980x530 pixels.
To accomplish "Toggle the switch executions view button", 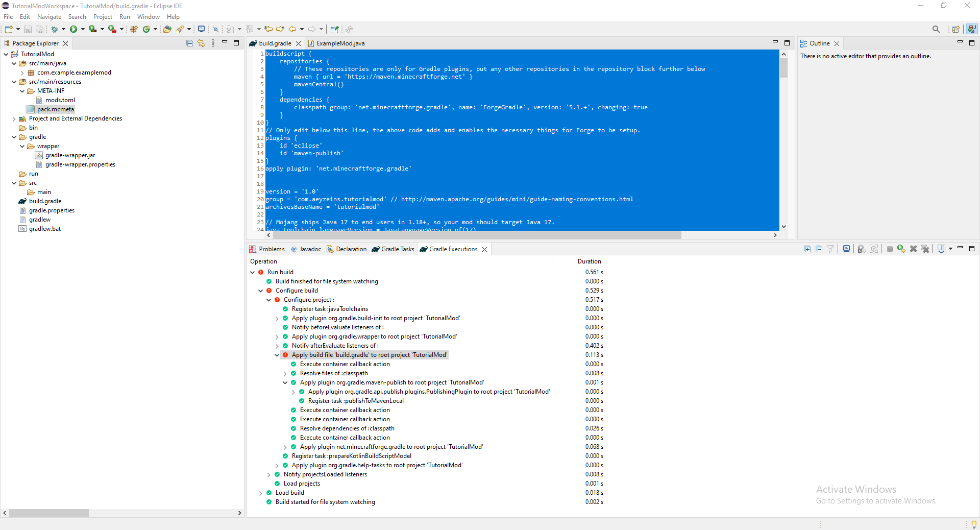I will click(942, 249).
